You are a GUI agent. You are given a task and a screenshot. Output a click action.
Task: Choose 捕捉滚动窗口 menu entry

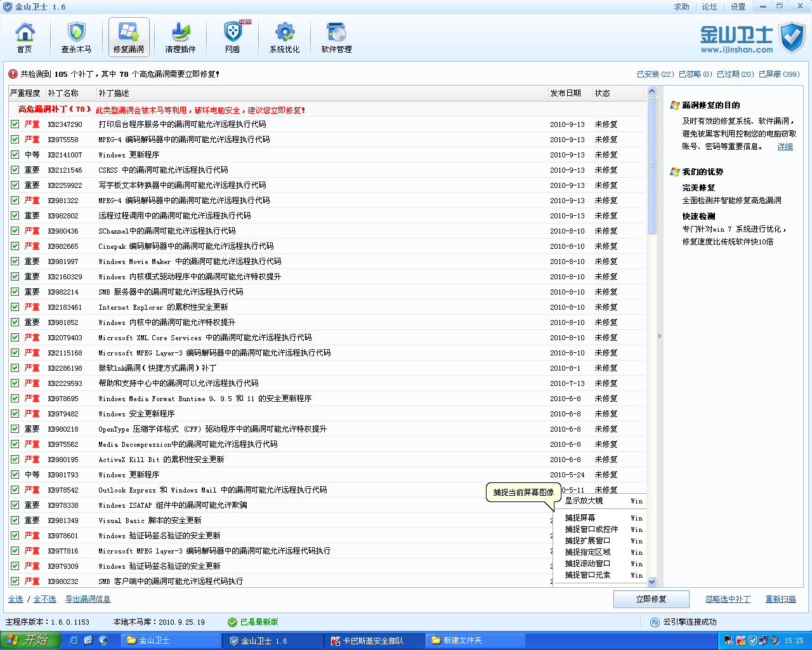[x=599, y=564]
